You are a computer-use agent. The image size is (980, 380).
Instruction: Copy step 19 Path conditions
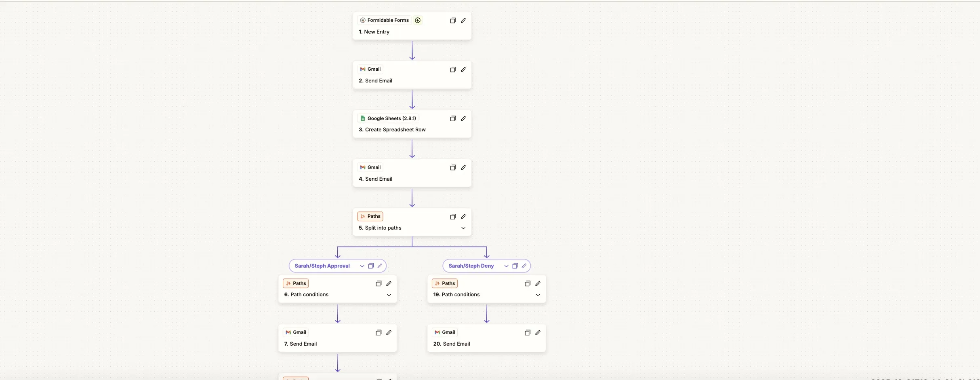coord(527,283)
